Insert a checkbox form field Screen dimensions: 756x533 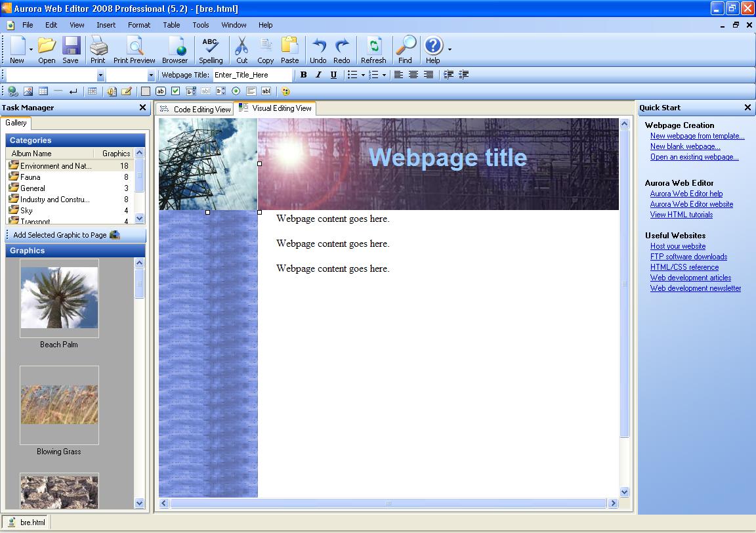coord(176,91)
